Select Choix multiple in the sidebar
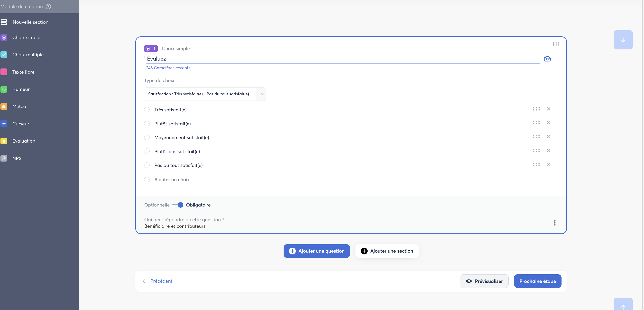Viewport: 644px width, 310px height. tap(28, 55)
